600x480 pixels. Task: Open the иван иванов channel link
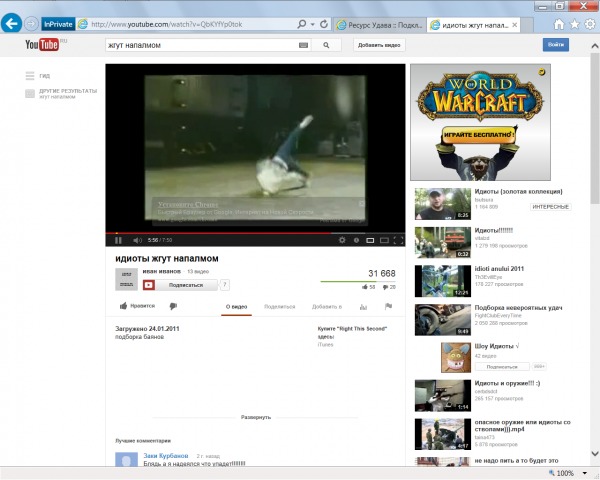pyautogui.click(x=161, y=271)
